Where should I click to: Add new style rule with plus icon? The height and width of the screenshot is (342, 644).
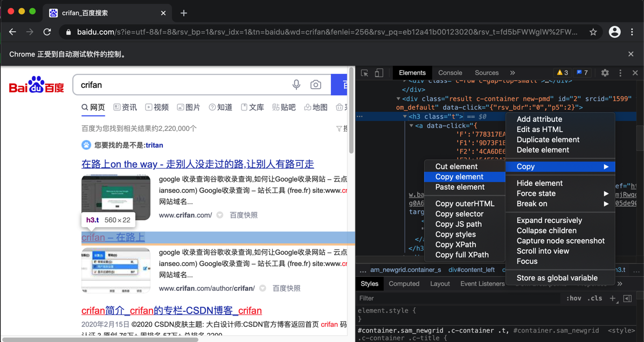[612, 298]
